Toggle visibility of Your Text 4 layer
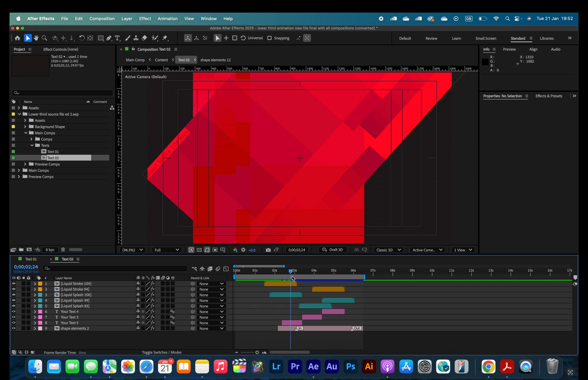This screenshot has height=380, width=588. (x=14, y=311)
